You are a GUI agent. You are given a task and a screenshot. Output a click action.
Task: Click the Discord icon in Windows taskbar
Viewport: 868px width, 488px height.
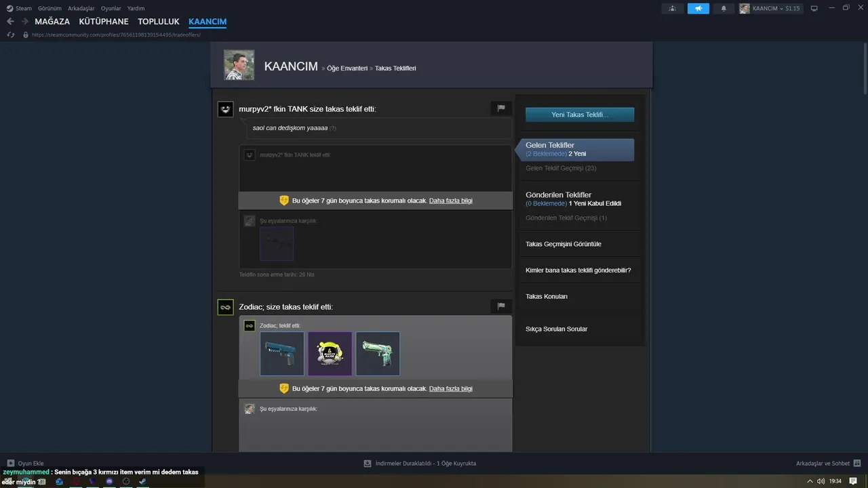[109, 481]
